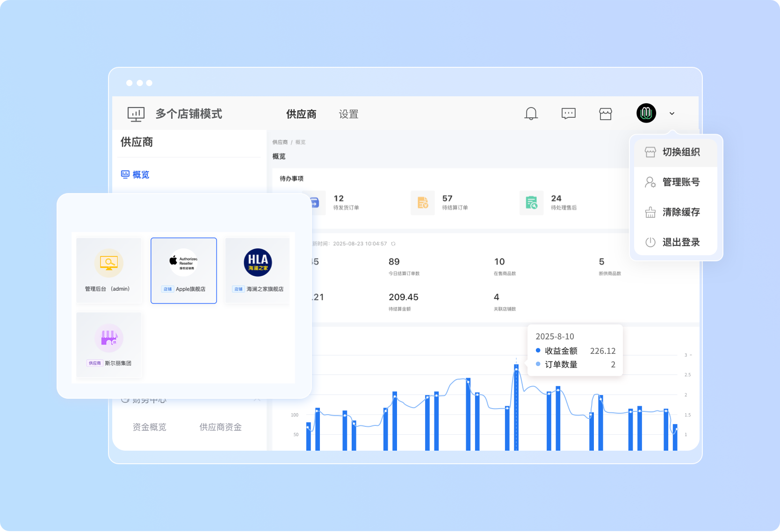Select the Apple旗舰店 store card

click(x=183, y=271)
